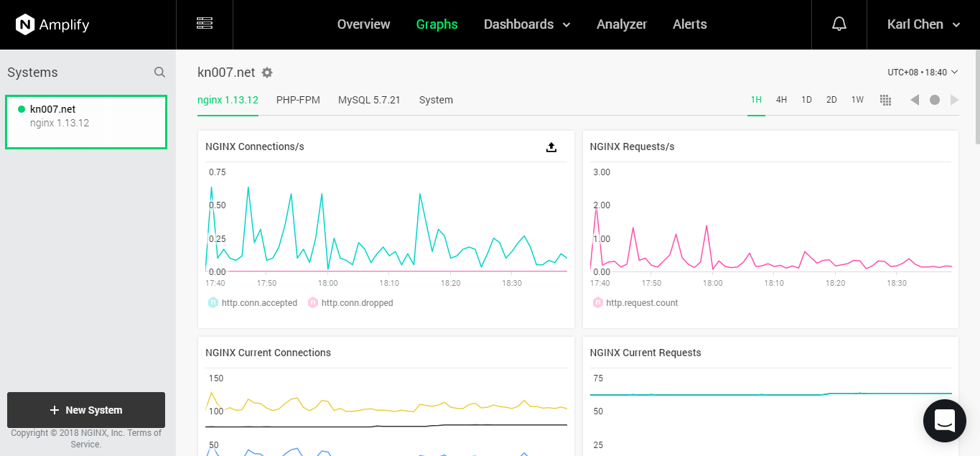Export the NGINX Connections/s graph
Screen dimensions: 980x456
tap(551, 147)
